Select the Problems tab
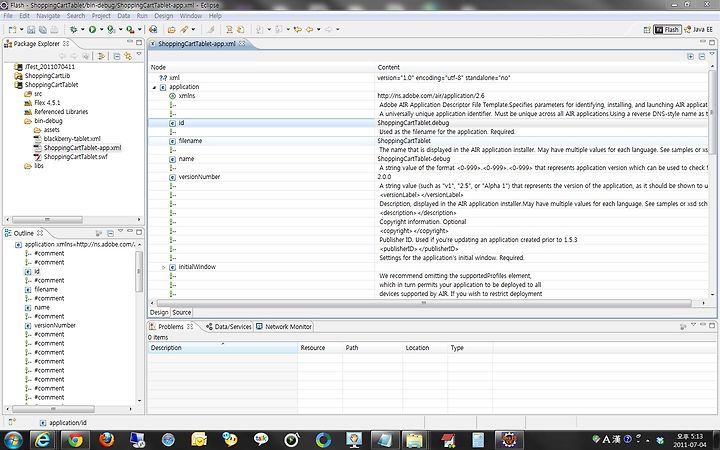 pyautogui.click(x=170, y=326)
